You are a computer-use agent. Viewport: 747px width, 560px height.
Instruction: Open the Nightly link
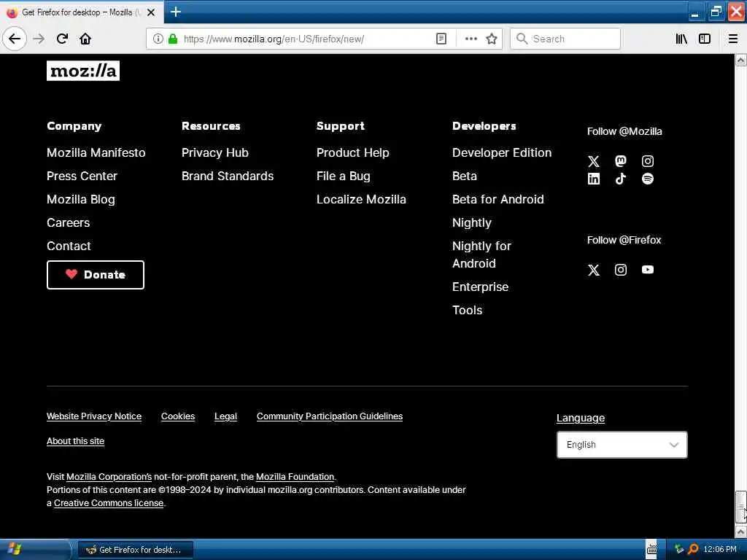pos(472,223)
